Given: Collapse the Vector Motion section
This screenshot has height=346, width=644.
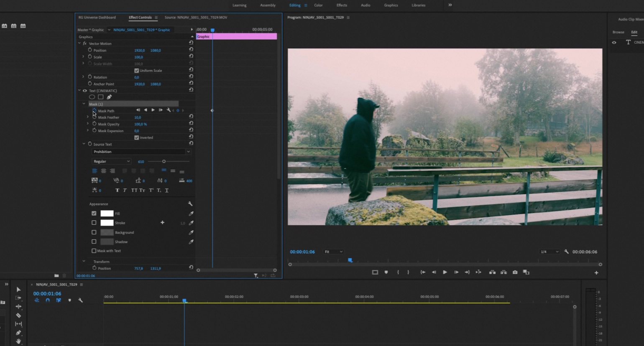Looking at the screenshot, I should coord(79,43).
